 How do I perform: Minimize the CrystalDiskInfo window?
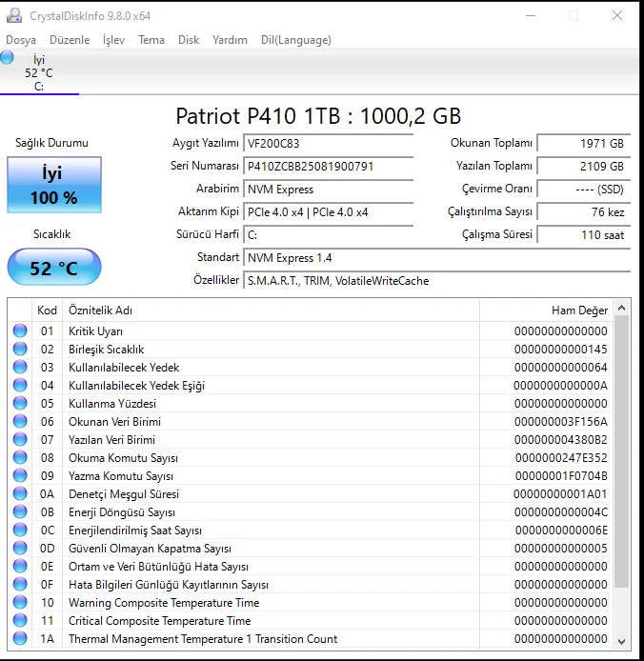(531, 15)
